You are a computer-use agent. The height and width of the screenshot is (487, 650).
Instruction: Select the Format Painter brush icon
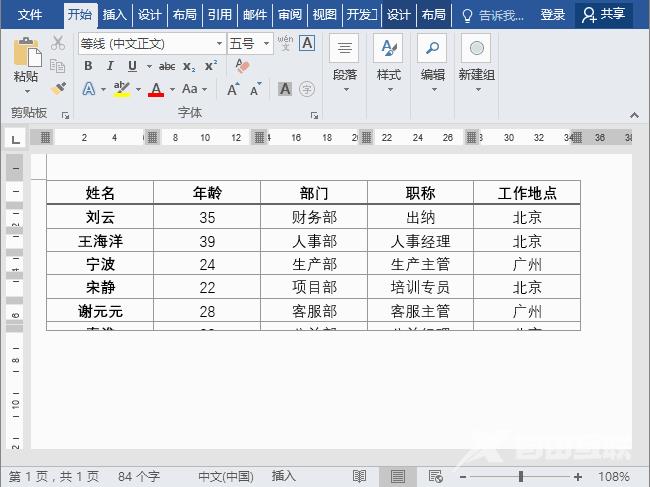(58, 88)
